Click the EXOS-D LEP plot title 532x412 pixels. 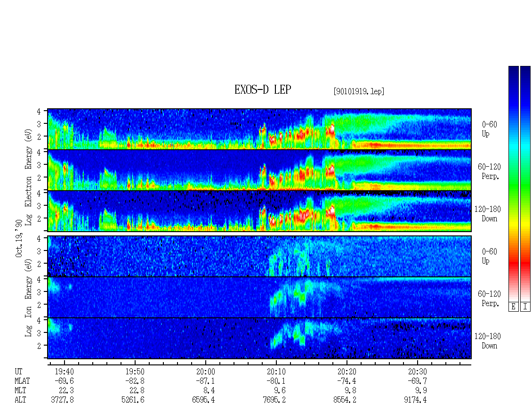pos(263,89)
